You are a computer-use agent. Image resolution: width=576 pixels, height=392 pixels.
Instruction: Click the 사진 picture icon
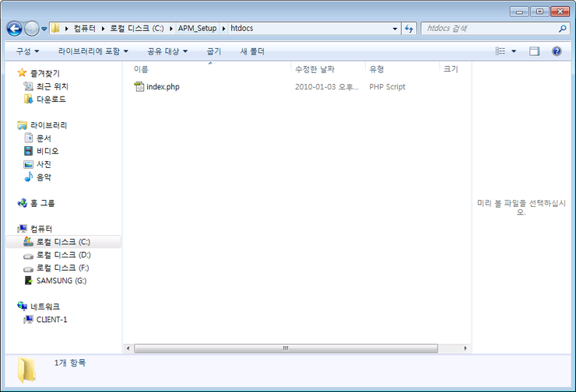tap(28, 164)
